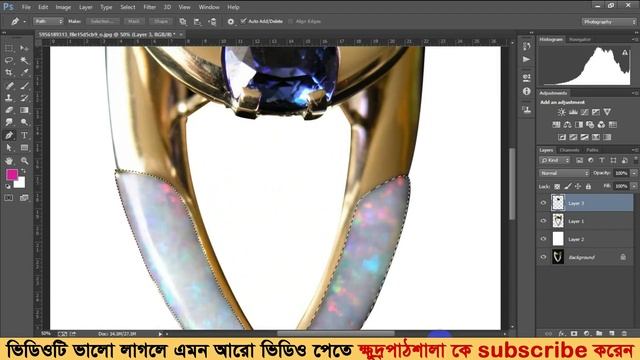Open path operations options
Screen dimensions: 640x360
182,21
